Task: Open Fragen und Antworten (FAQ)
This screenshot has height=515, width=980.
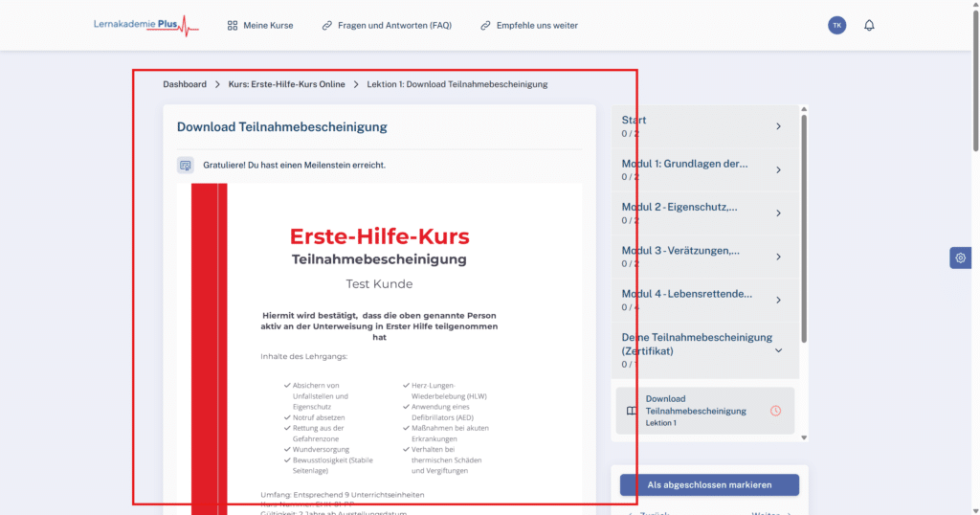Action: (x=394, y=26)
